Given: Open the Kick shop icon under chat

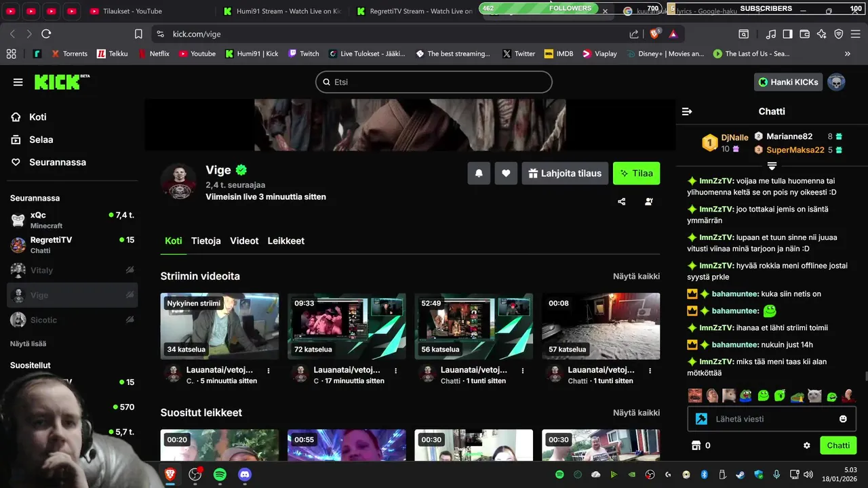Looking at the screenshot, I should [695, 445].
